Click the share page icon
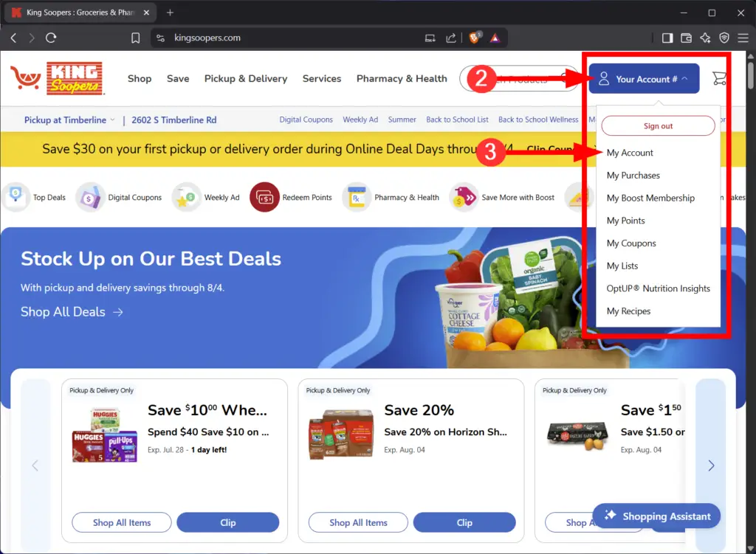This screenshot has height=554, width=756. (451, 38)
